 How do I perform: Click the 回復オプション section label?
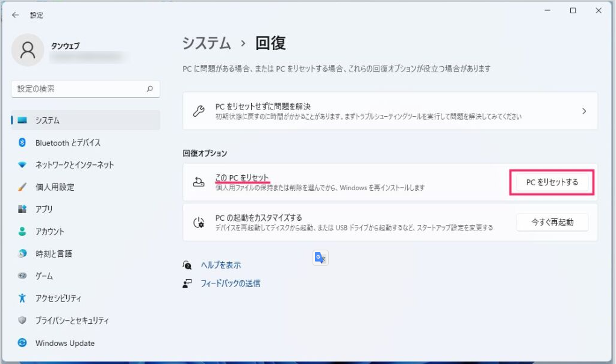pos(205,153)
